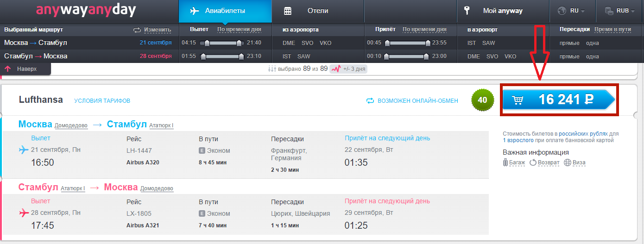
Task: Click the pink plane icon of 28 сентября departure
Action: (24, 213)
